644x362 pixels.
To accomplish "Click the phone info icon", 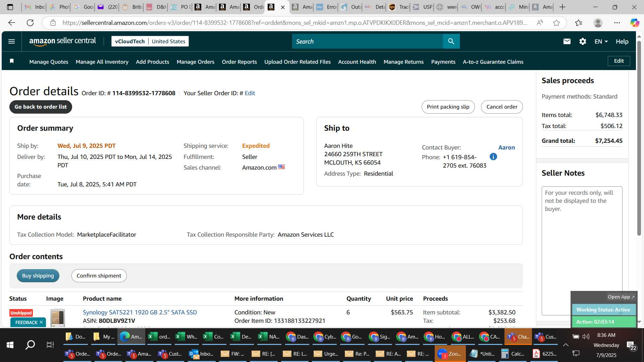I will (x=493, y=157).
